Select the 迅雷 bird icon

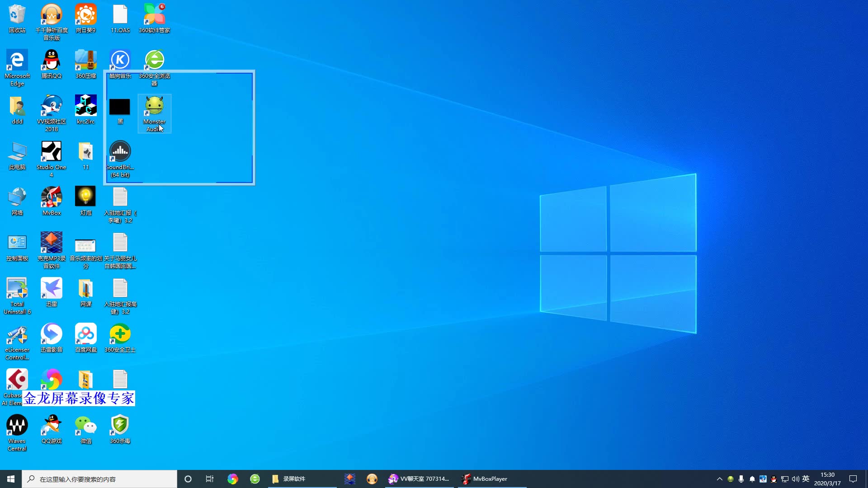tap(52, 292)
